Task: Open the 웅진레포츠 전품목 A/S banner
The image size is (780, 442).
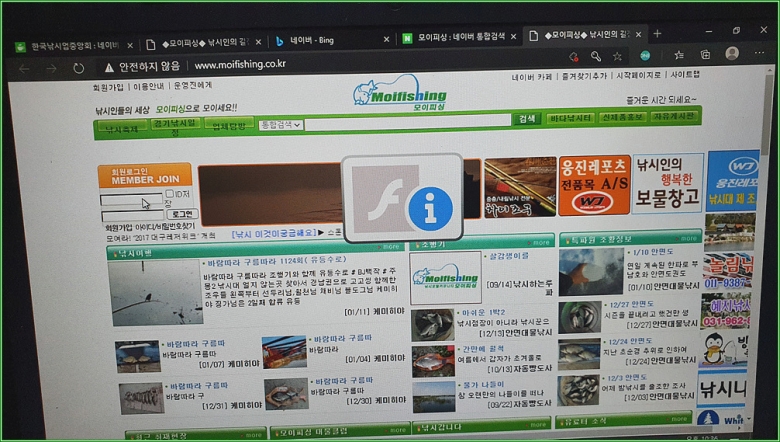Action: point(594,185)
